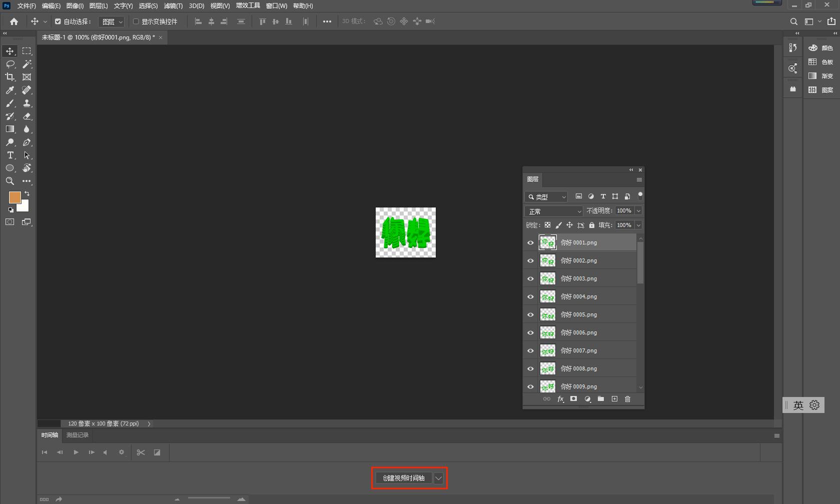
Task: Click the create new layer icon
Action: point(614,399)
